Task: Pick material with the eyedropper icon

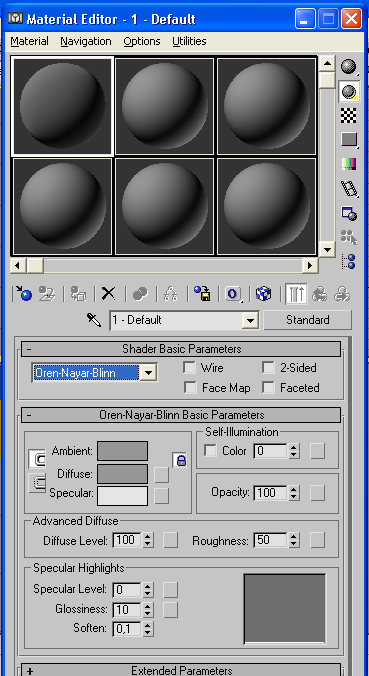Action: tap(94, 320)
